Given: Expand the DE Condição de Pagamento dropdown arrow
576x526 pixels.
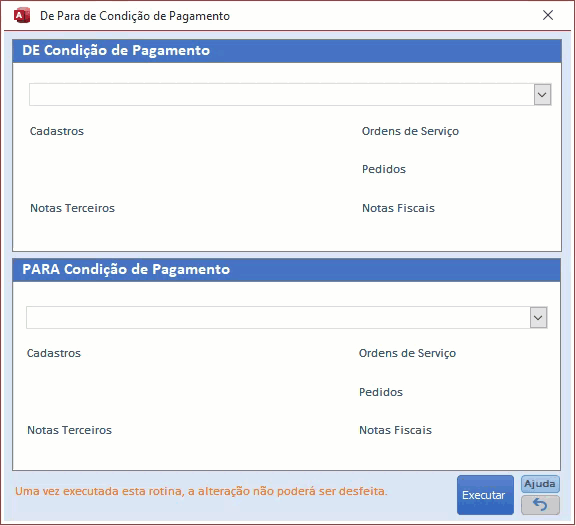Looking at the screenshot, I should coord(542,94).
